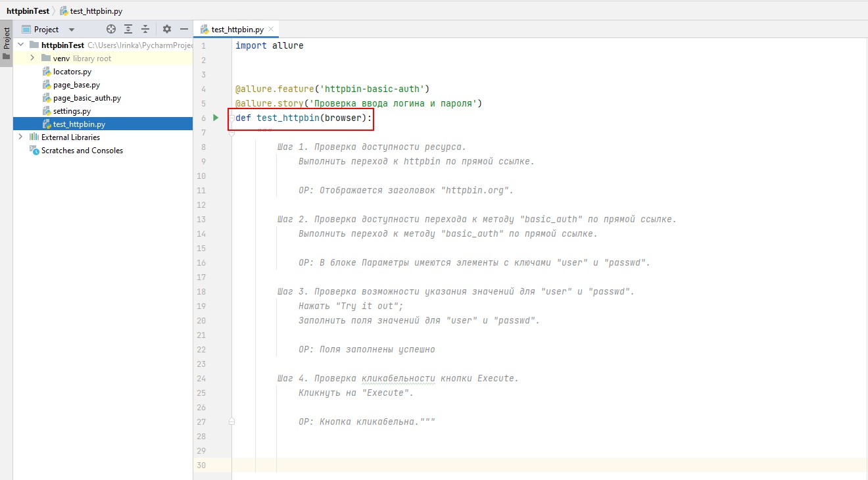
Task: Open Project panel settings gear
Action: pyautogui.click(x=166, y=29)
